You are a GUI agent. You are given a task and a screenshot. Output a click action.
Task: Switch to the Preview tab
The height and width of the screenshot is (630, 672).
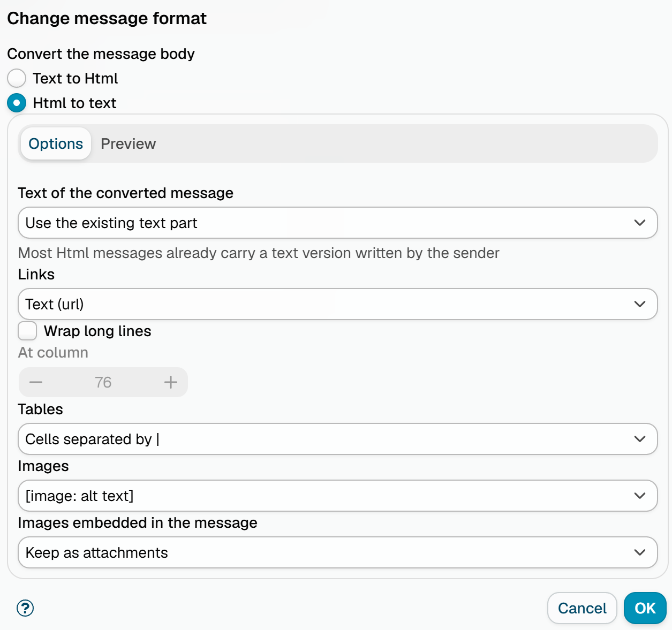pos(129,143)
